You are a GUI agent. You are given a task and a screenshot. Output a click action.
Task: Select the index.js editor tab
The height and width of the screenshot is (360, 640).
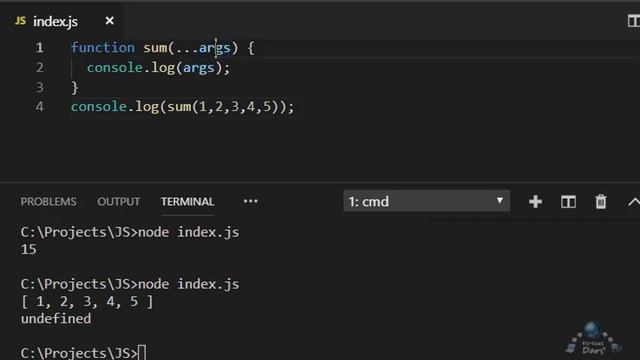point(61,21)
